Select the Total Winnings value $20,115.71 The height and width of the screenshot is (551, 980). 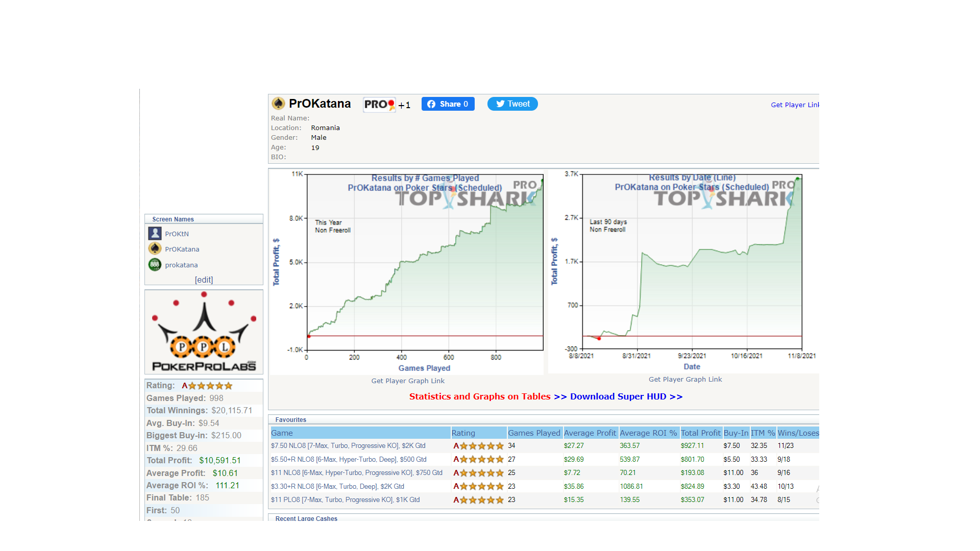pyautogui.click(x=232, y=411)
